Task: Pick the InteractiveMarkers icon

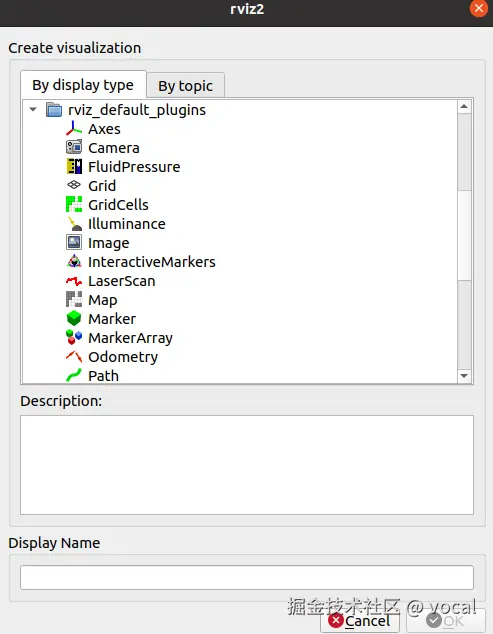Action: 74,262
